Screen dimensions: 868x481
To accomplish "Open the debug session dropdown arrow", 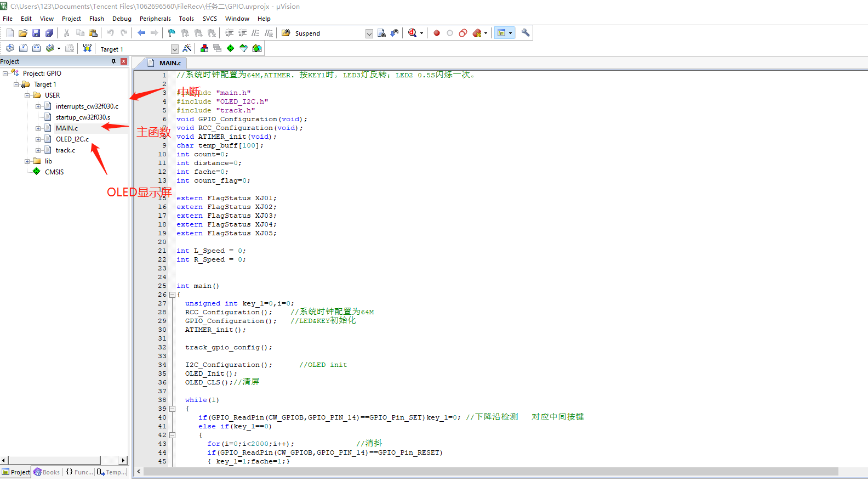I will pyautogui.click(x=421, y=33).
